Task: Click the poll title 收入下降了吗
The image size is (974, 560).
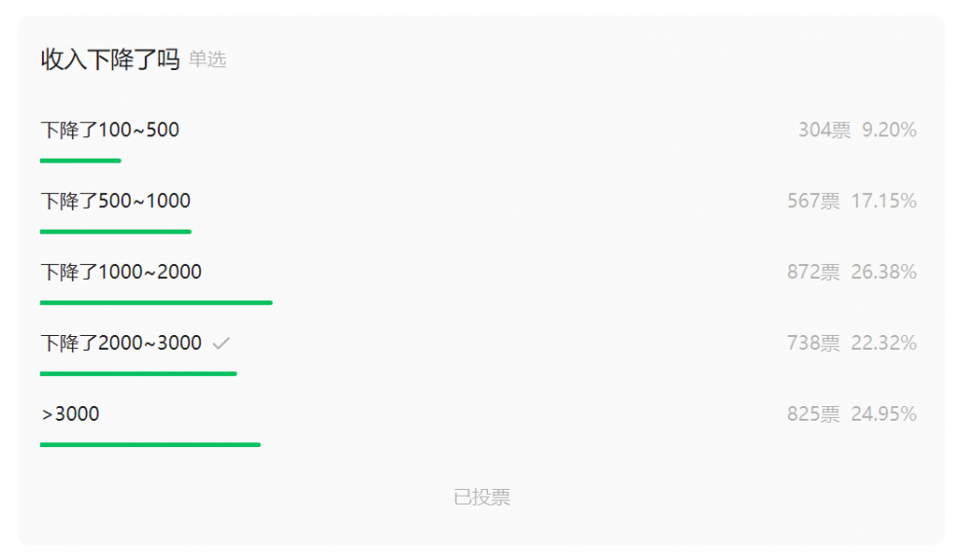Action: pyautogui.click(x=111, y=59)
